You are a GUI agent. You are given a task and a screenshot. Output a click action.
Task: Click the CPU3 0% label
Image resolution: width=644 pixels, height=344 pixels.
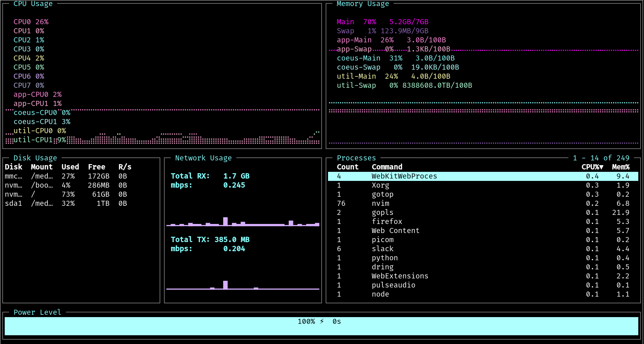(x=29, y=49)
